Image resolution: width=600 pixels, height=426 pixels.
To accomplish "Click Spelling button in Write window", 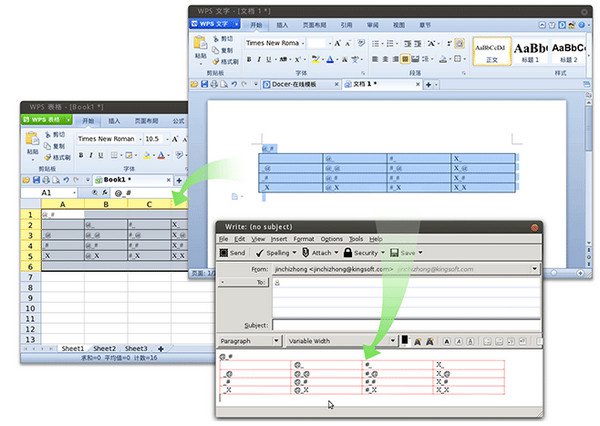I will [273, 253].
